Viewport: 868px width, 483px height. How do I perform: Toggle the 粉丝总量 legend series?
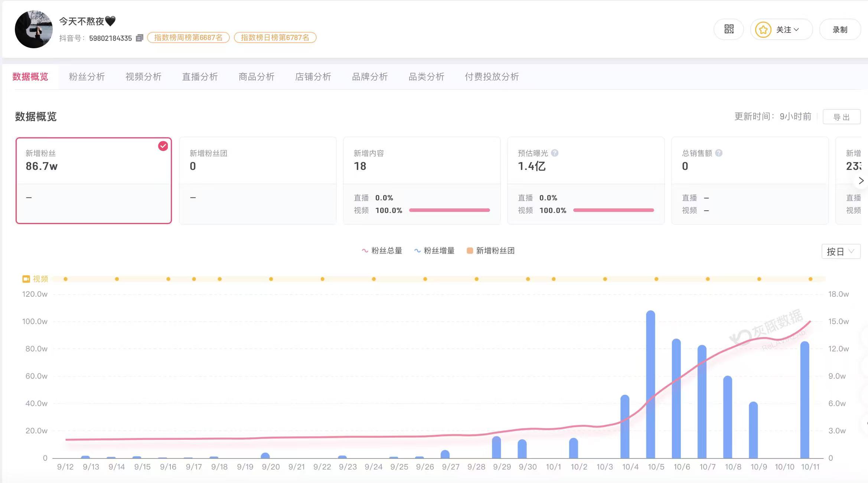click(x=382, y=251)
